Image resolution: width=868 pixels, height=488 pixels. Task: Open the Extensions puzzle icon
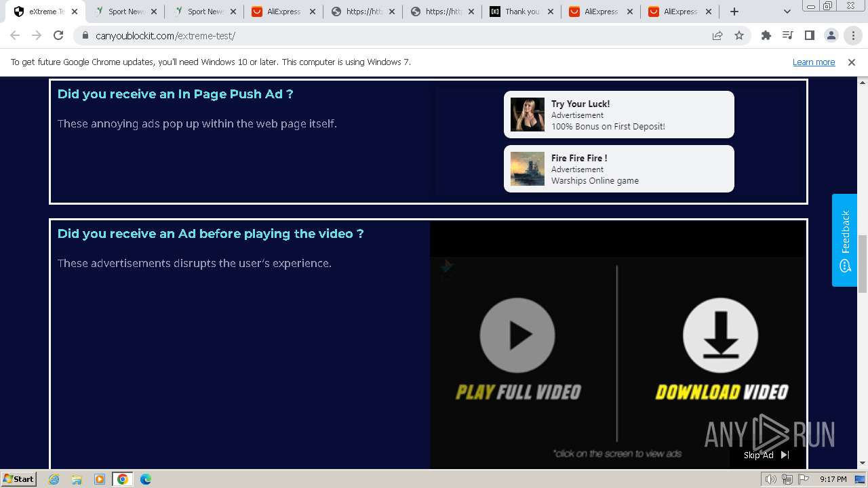(x=766, y=35)
